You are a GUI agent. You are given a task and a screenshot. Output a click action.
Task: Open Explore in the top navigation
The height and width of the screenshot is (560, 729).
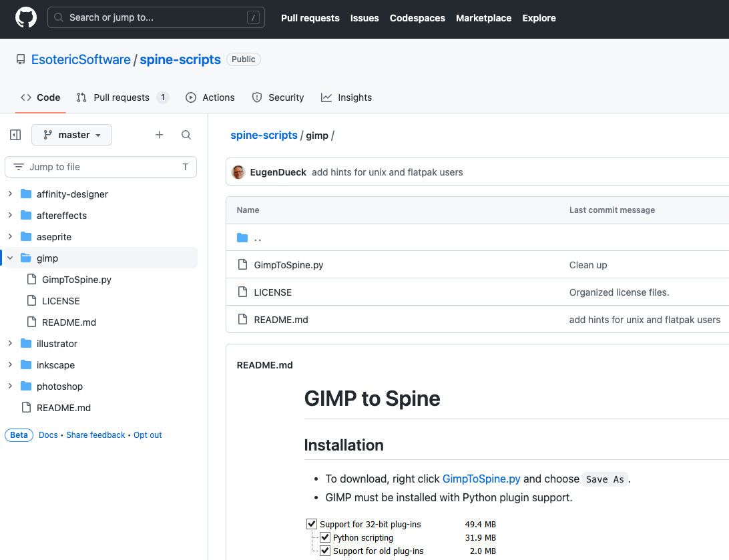click(x=539, y=18)
